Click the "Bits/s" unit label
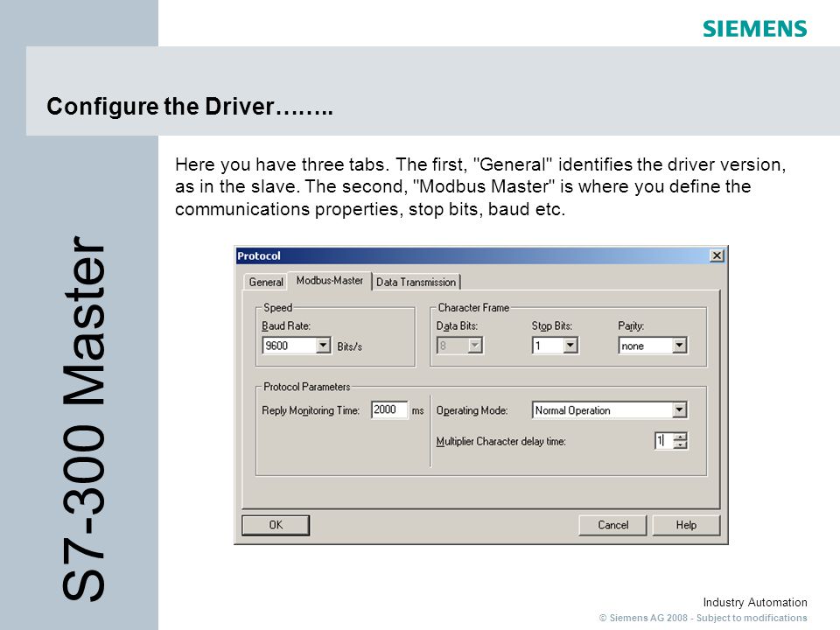The image size is (840, 630). [x=350, y=346]
